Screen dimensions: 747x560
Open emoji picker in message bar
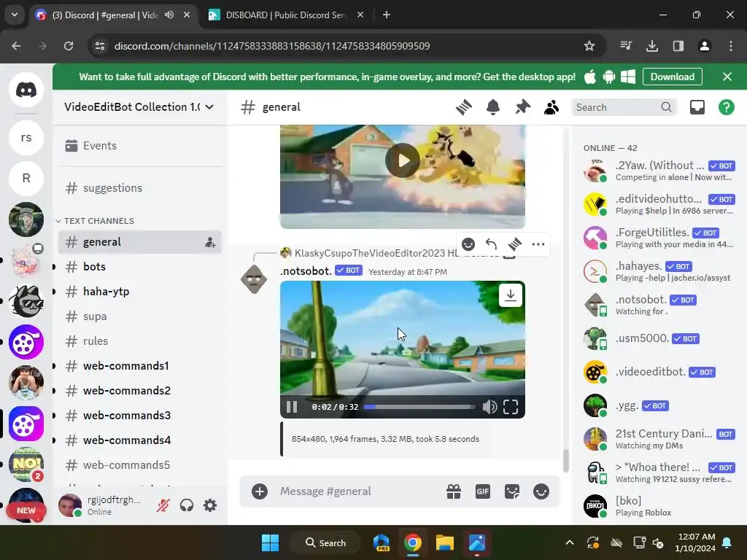(541, 491)
